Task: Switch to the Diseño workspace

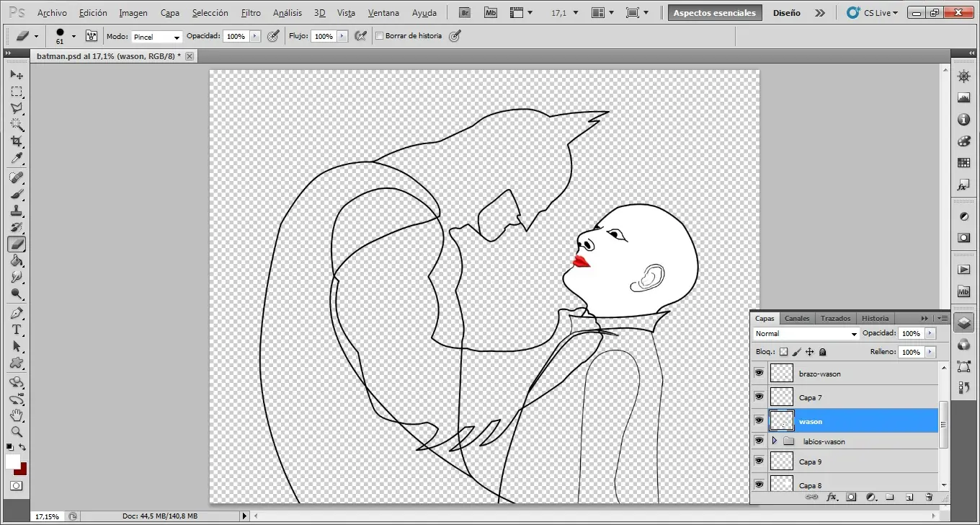Action: (x=786, y=13)
